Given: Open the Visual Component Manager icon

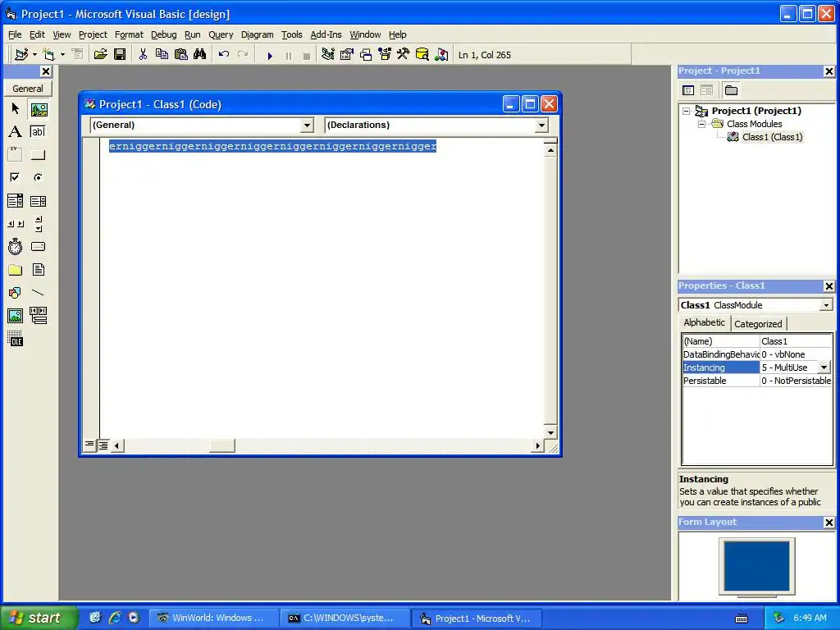Looking at the screenshot, I should click(x=441, y=54).
